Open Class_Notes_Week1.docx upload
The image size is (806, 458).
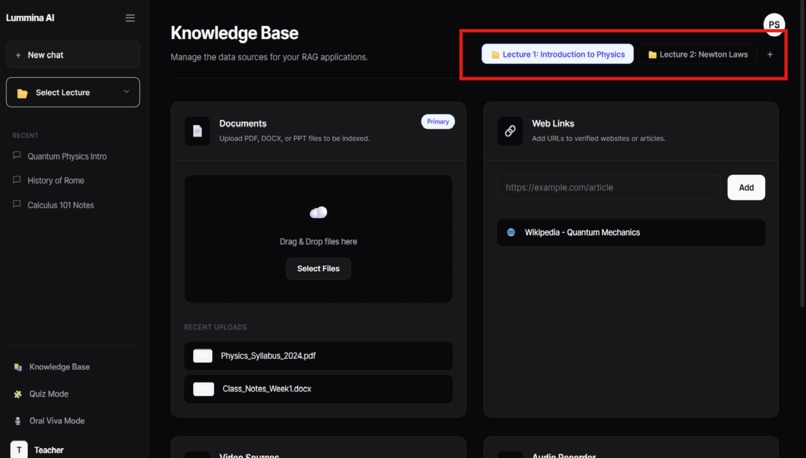pyautogui.click(x=318, y=389)
